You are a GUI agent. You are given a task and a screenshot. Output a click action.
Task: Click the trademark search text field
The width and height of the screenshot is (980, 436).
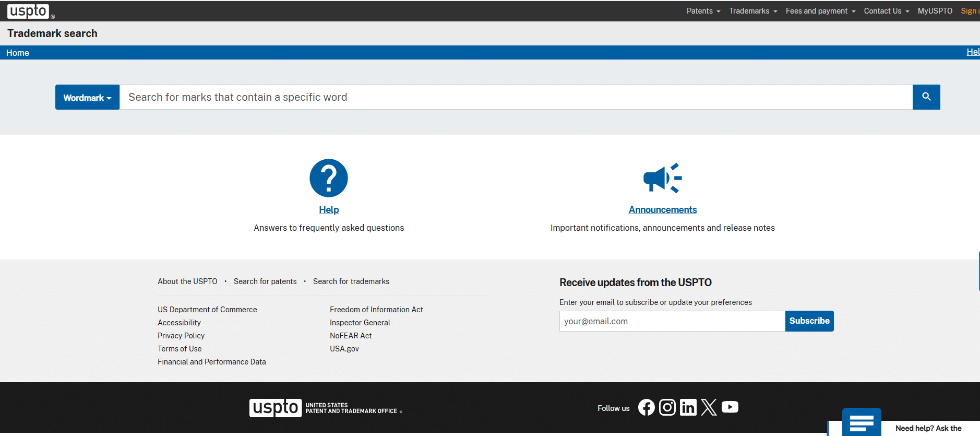516,97
